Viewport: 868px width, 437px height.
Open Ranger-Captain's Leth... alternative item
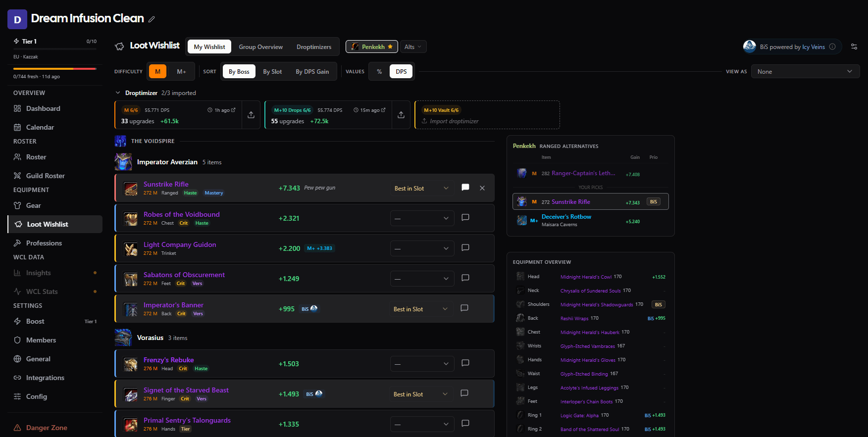pos(583,173)
